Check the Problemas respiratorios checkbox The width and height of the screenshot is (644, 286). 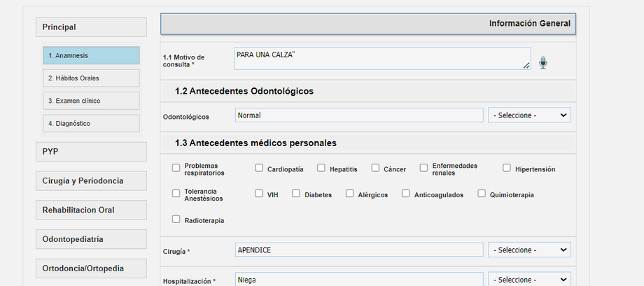coord(176,168)
